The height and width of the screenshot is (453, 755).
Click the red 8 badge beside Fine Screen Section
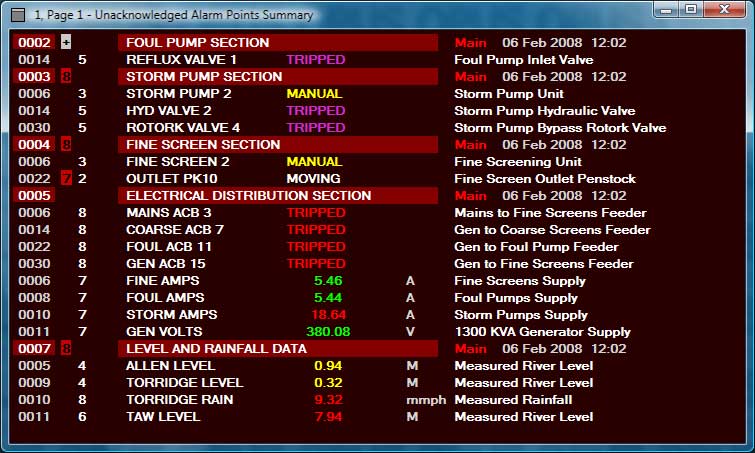tap(66, 145)
